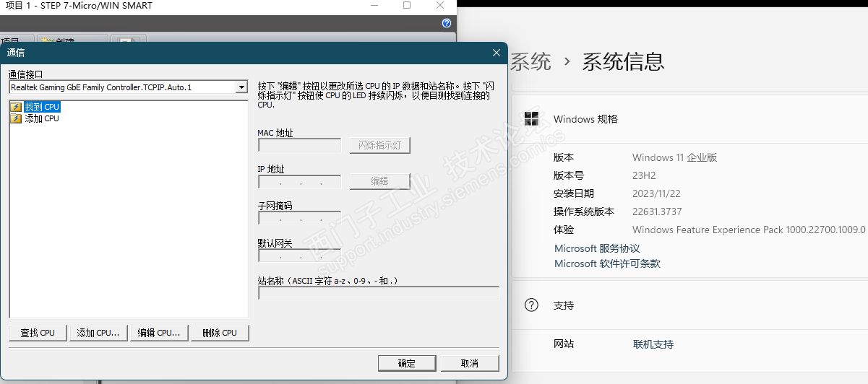Click the lightning icon beside 找到 CPU
This screenshot has height=384, width=868.
tap(16, 107)
